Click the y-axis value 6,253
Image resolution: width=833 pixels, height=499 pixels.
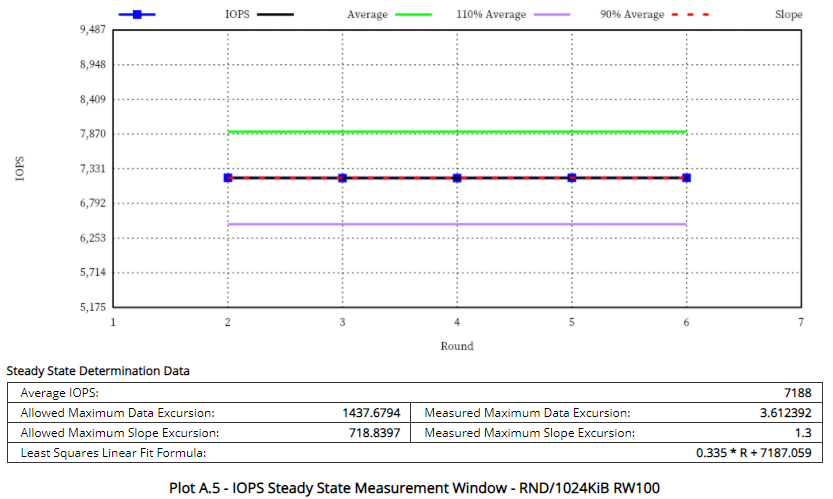point(93,238)
